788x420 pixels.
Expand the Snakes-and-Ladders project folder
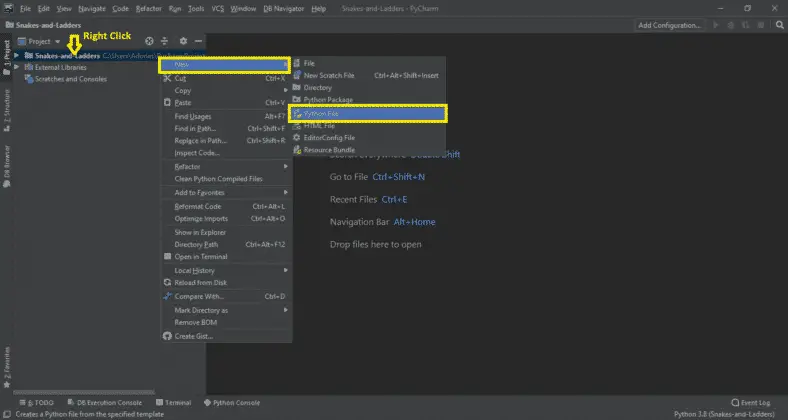coord(17,56)
